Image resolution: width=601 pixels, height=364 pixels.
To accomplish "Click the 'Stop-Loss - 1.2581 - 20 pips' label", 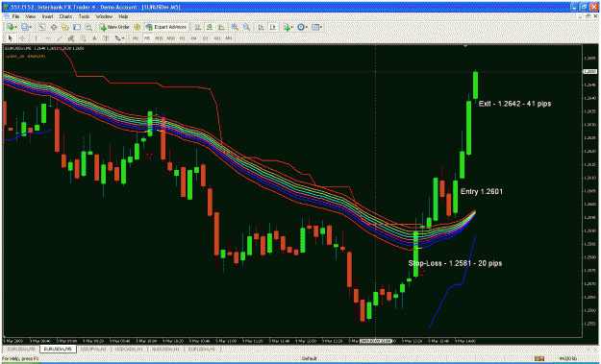I will tap(455, 263).
